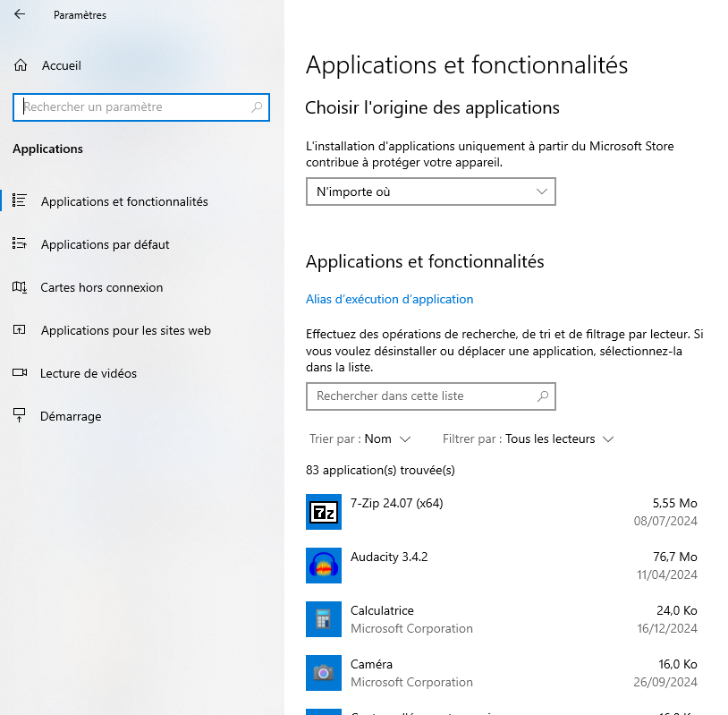Focus the Rechercher dans cette liste field

click(x=431, y=396)
